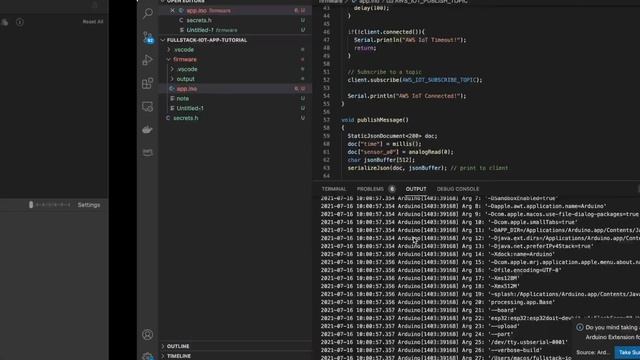The width and height of the screenshot is (640, 360).
Task: Click the app.ino file icon in tree
Action: tap(172, 89)
